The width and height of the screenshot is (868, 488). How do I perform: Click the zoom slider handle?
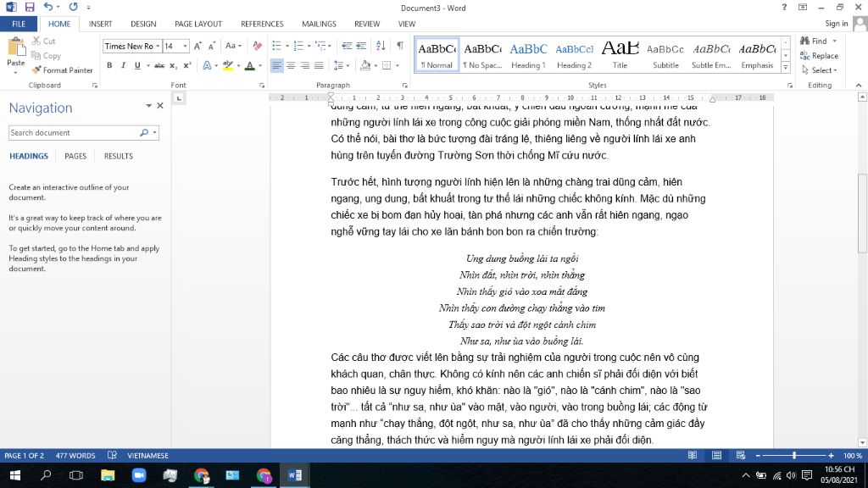794,455
